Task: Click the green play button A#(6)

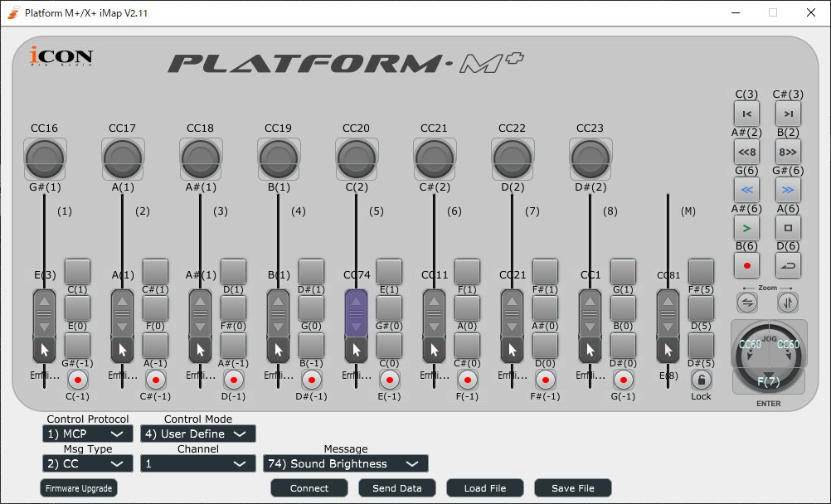Action: click(746, 228)
